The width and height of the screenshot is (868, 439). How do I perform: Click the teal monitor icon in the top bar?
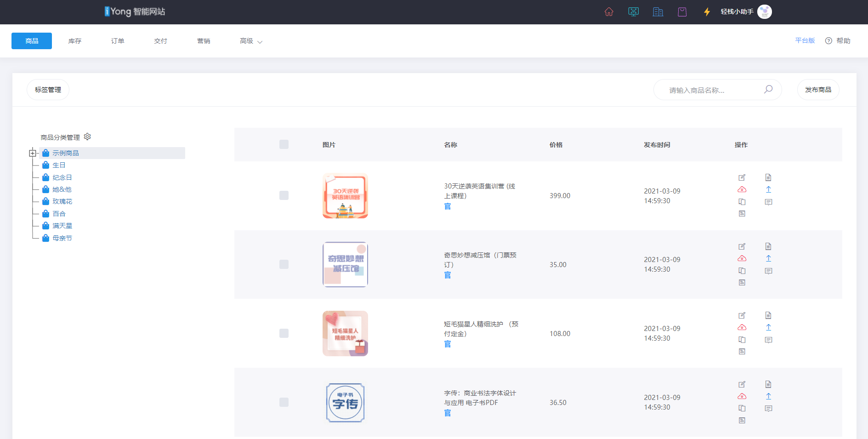coord(633,12)
